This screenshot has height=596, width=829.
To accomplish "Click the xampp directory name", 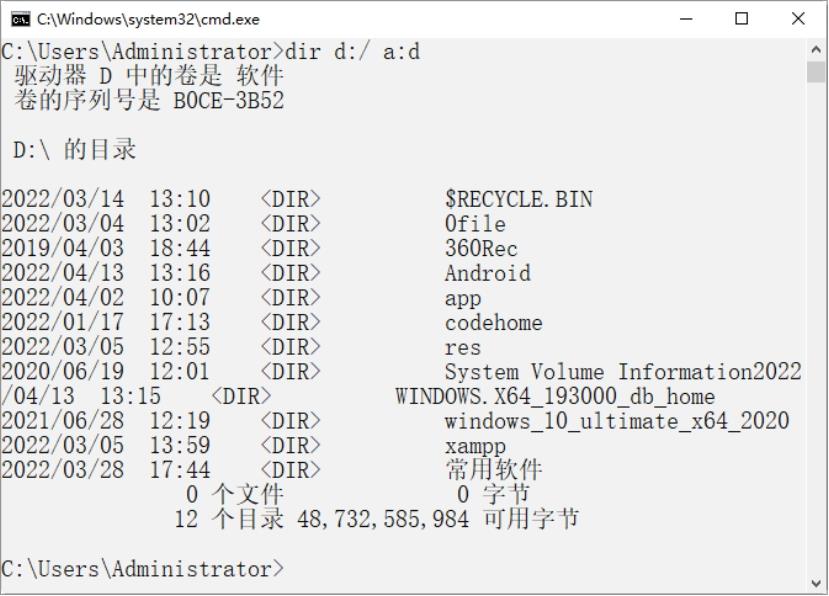I will (x=475, y=446).
